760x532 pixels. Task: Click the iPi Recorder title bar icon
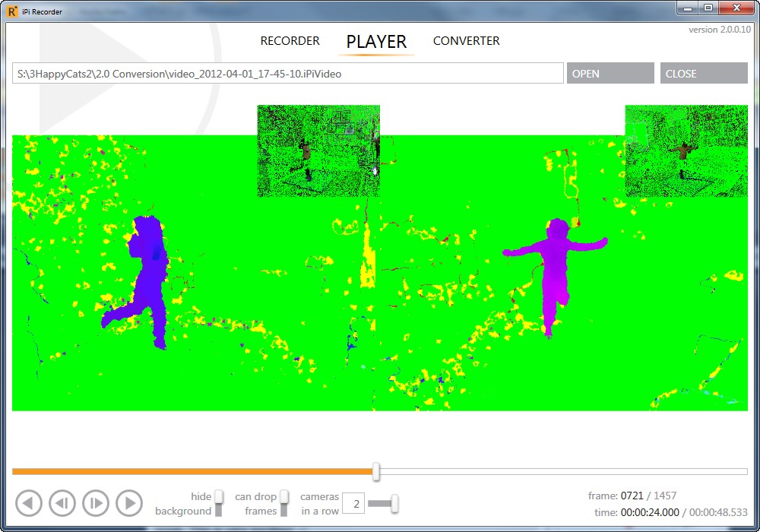pos(13,11)
